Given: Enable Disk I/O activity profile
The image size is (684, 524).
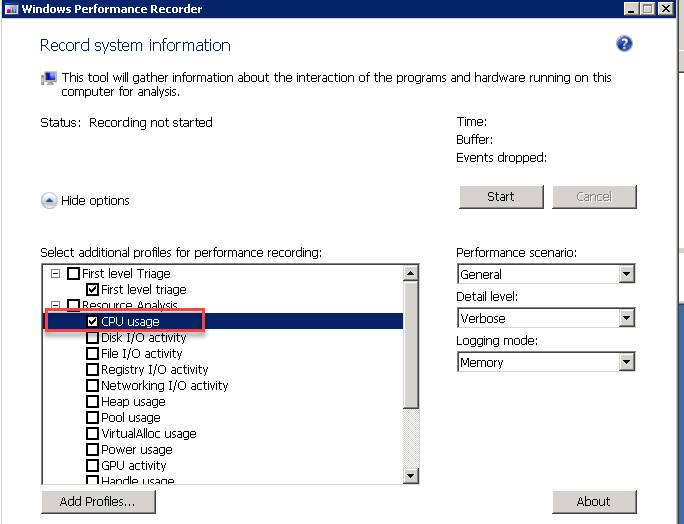Looking at the screenshot, I should tap(92, 338).
